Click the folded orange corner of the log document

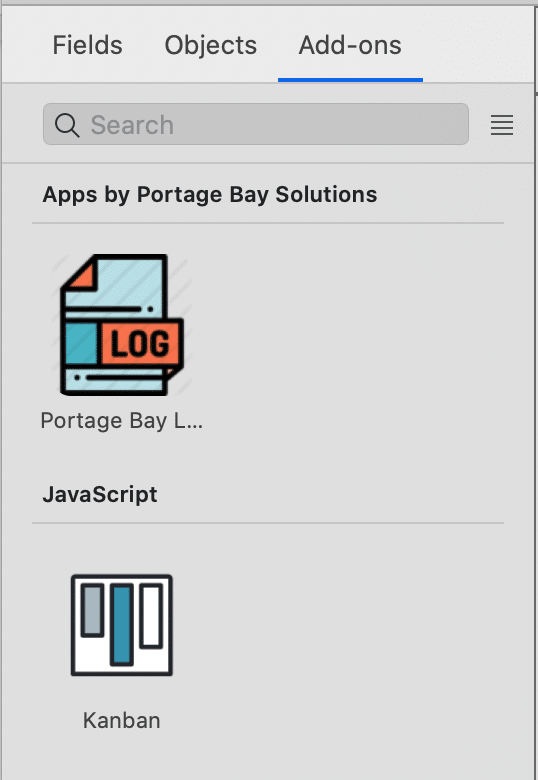(81, 276)
